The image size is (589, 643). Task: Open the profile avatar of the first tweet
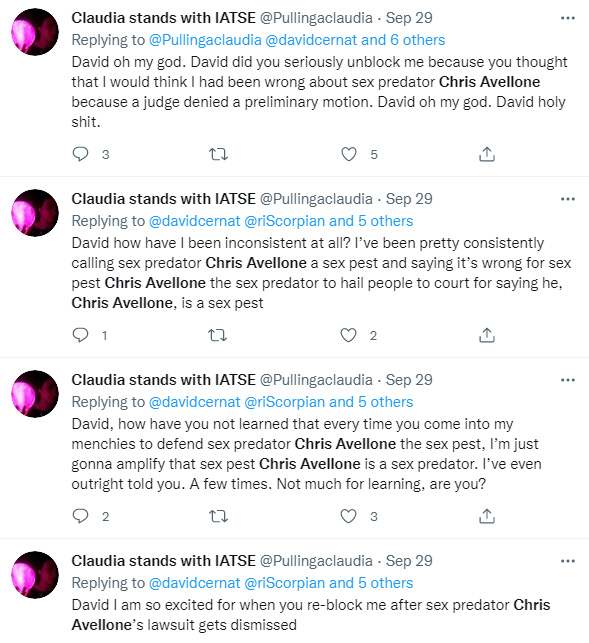click(x=35, y=32)
